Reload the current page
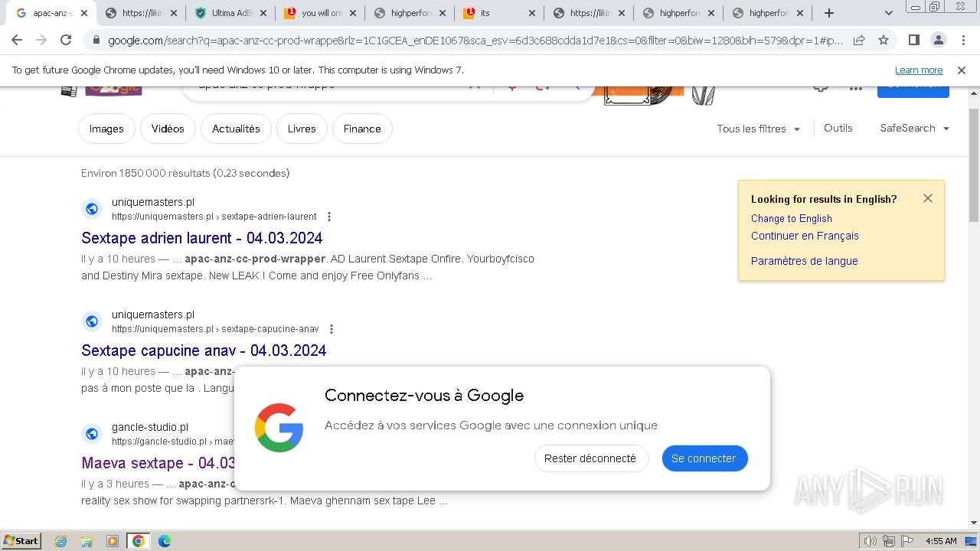 (x=66, y=40)
